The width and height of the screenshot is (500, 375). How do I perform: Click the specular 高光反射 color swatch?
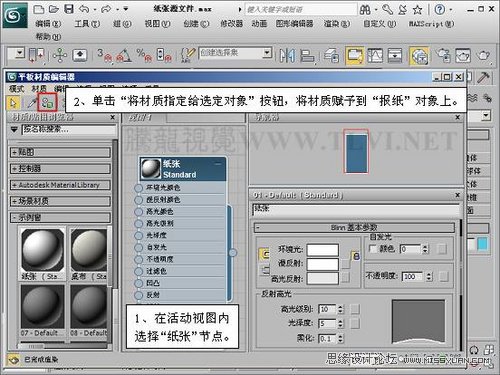coord(323,278)
